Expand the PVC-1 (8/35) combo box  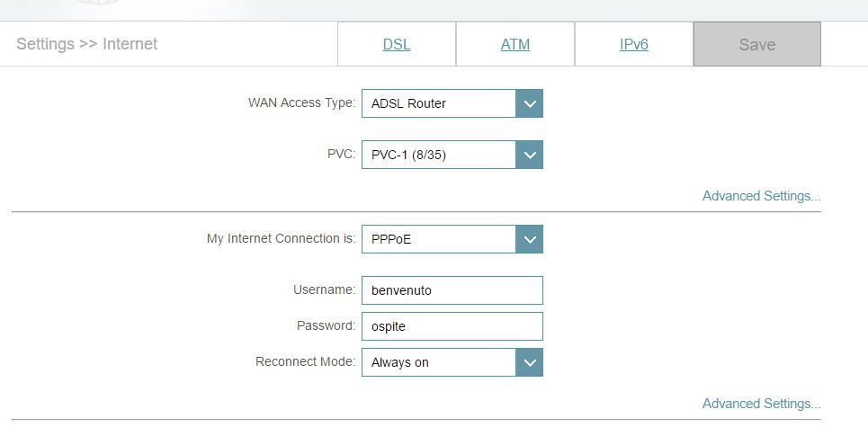pyautogui.click(x=439, y=155)
